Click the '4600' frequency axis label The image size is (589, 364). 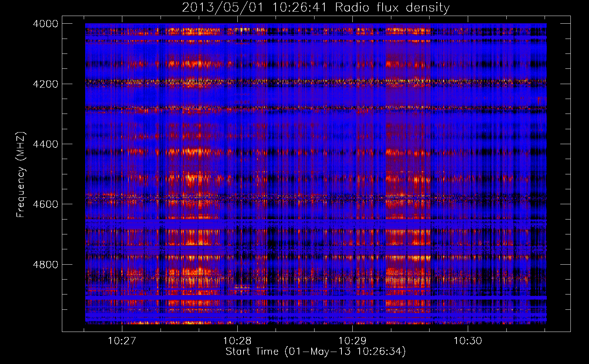[x=46, y=204]
